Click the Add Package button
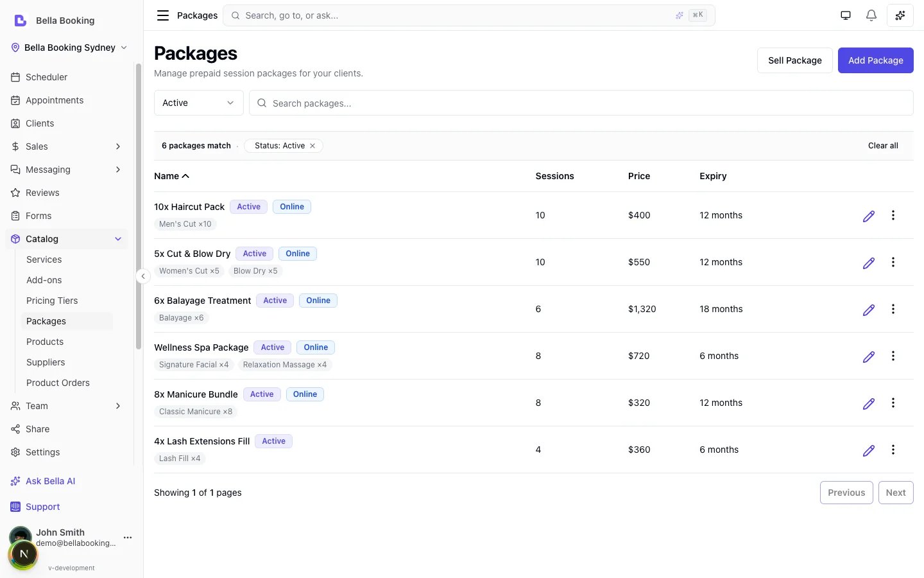The width and height of the screenshot is (924, 578). click(875, 60)
